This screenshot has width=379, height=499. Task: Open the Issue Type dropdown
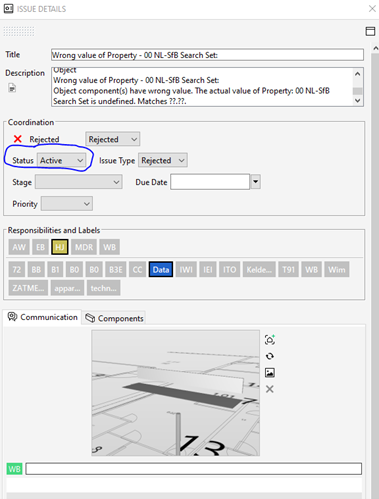[163, 160]
